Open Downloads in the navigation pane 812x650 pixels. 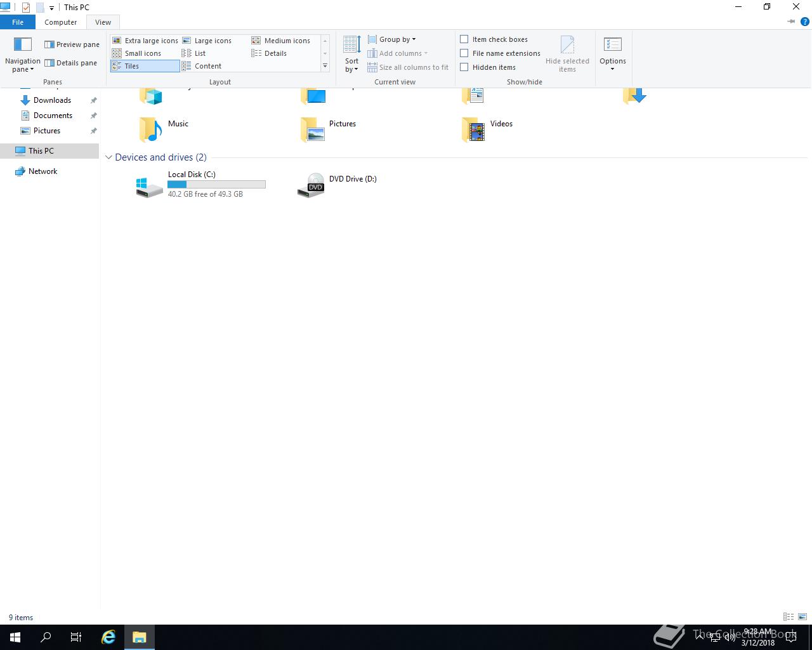(52, 100)
